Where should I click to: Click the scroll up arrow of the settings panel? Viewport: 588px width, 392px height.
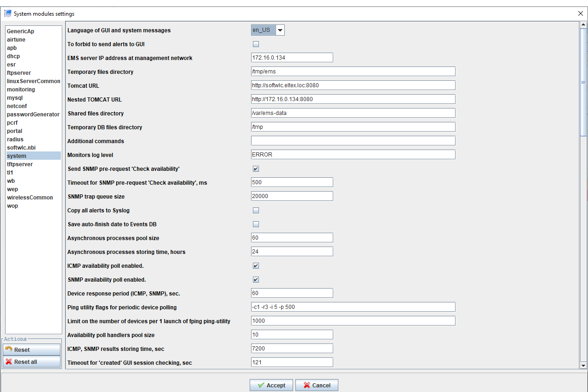(583, 25)
